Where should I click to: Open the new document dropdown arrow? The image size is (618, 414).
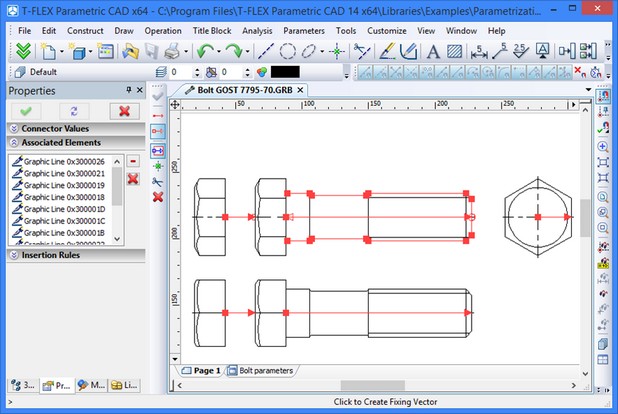point(61,52)
